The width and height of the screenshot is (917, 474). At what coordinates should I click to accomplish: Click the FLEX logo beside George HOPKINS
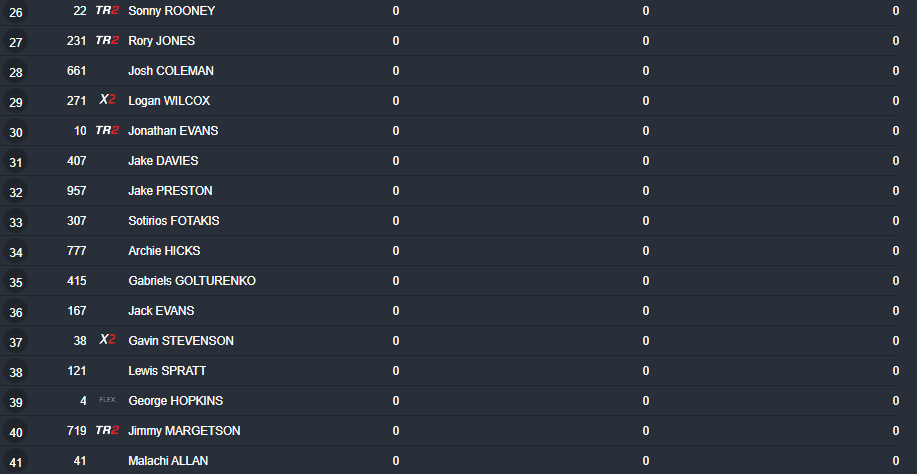click(x=107, y=401)
